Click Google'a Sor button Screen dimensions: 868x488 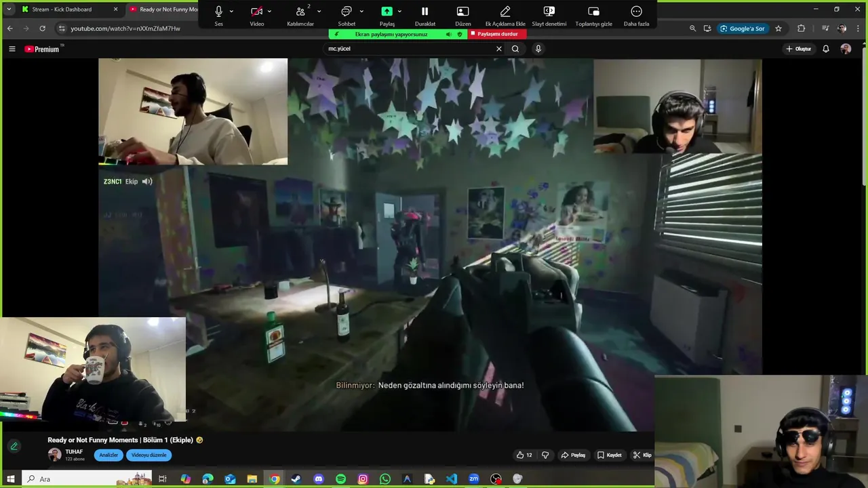tap(743, 28)
